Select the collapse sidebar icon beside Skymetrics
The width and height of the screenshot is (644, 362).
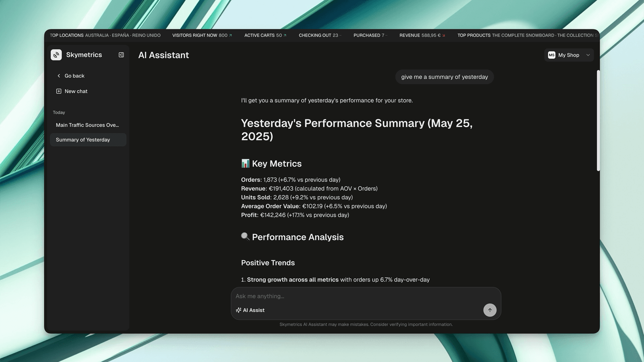click(121, 55)
